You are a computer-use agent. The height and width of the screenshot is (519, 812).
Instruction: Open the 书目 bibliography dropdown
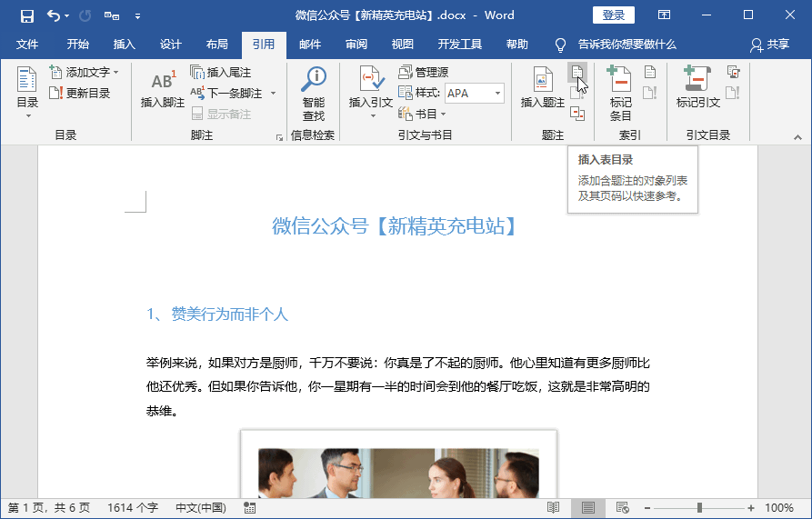[422, 114]
